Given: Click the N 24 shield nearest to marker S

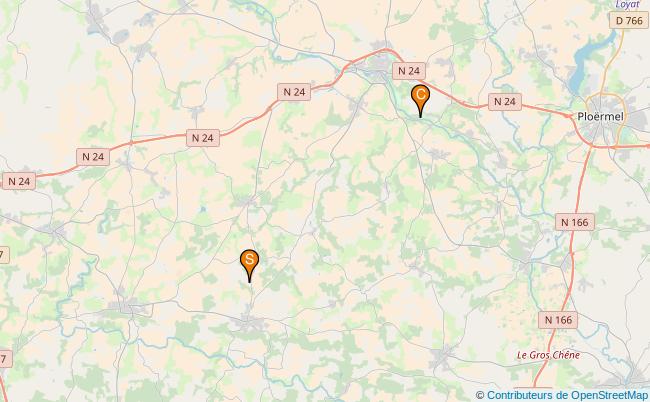Looking at the screenshot, I should coord(203,138).
